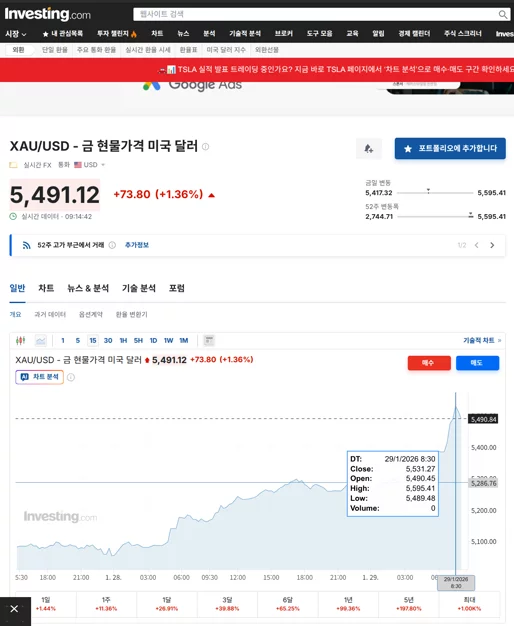Open the 추가정보 link

[x=137, y=245]
